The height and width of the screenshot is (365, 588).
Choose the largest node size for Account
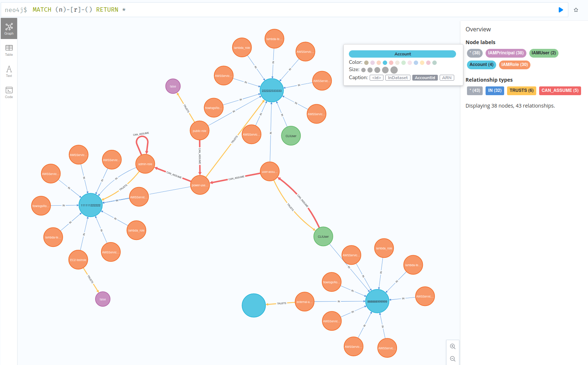[x=394, y=70]
